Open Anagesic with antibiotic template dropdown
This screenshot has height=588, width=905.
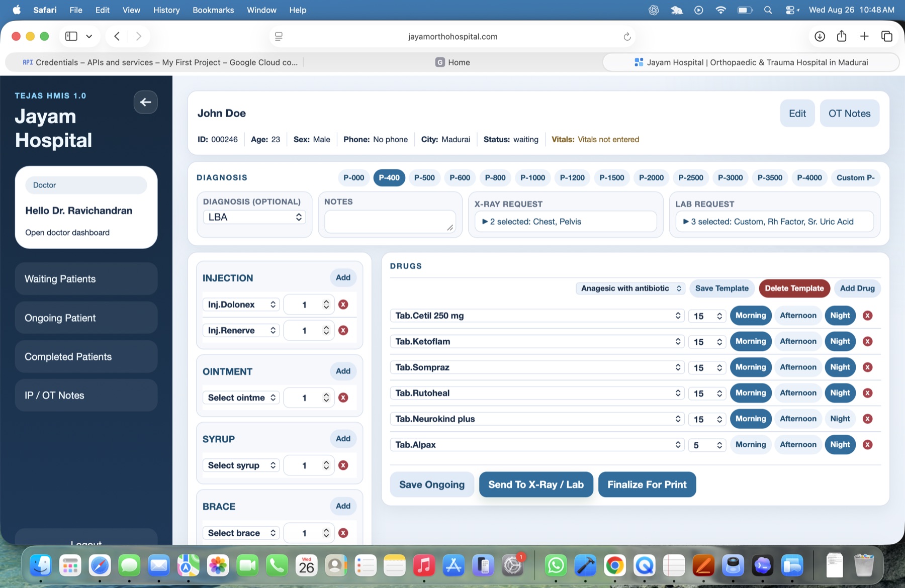tap(630, 288)
